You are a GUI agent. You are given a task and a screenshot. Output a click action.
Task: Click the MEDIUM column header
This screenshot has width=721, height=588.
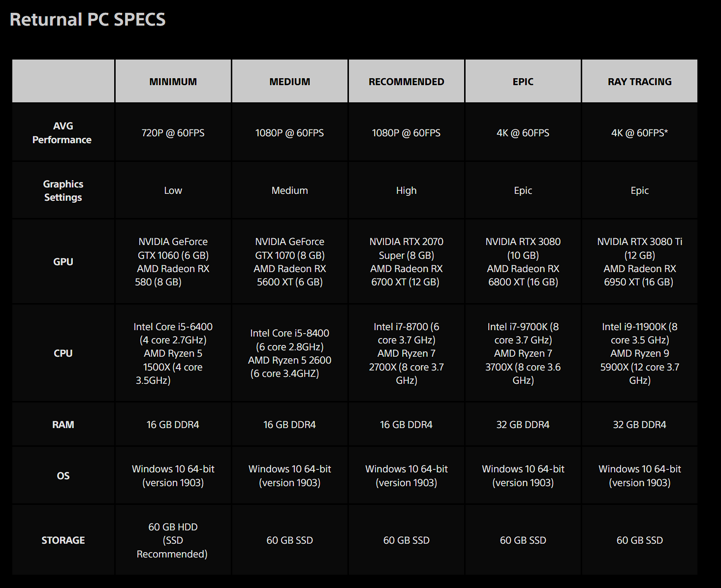pyautogui.click(x=289, y=82)
